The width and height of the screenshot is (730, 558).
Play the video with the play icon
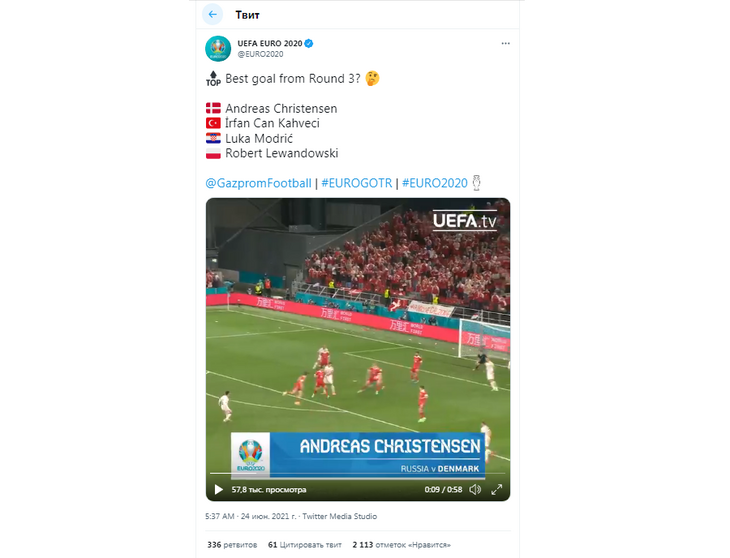click(218, 490)
